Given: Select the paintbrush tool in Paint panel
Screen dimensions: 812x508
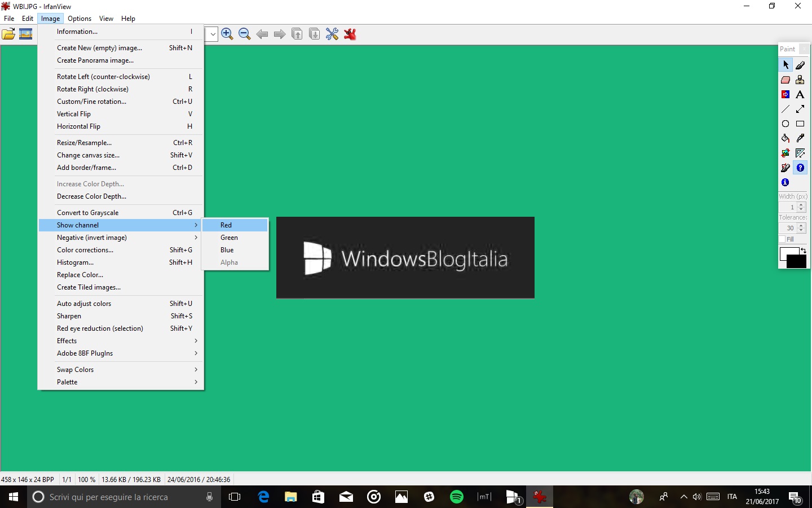Looking at the screenshot, I should (x=800, y=65).
